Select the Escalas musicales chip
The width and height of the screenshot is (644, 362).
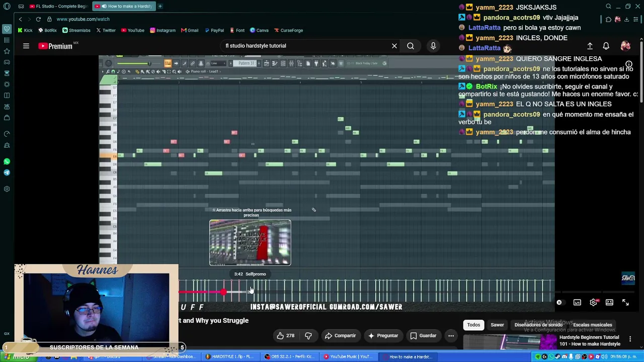click(593, 325)
